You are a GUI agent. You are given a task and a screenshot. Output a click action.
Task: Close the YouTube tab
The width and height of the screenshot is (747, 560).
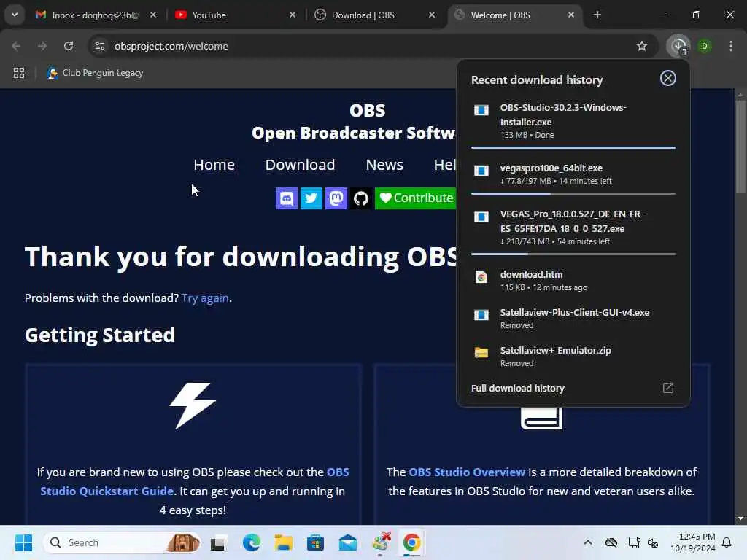[293, 15]
